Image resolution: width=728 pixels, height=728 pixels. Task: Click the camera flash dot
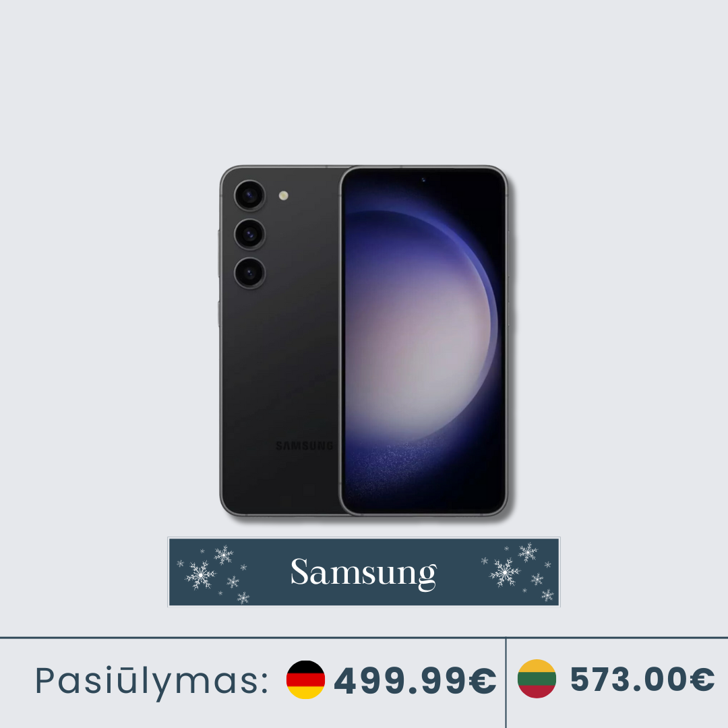(x=284, y=195)
